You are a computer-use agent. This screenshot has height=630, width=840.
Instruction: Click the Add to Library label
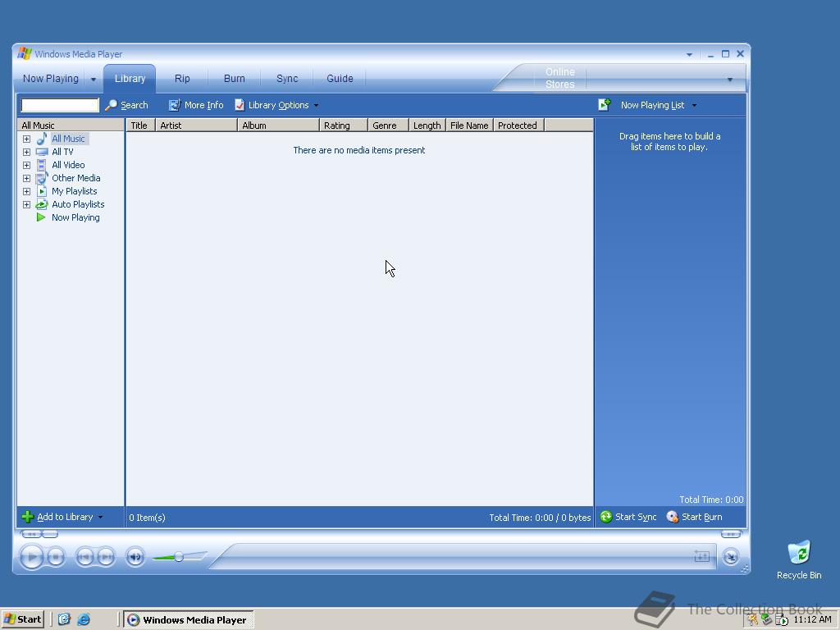click(x=65, y=517)
